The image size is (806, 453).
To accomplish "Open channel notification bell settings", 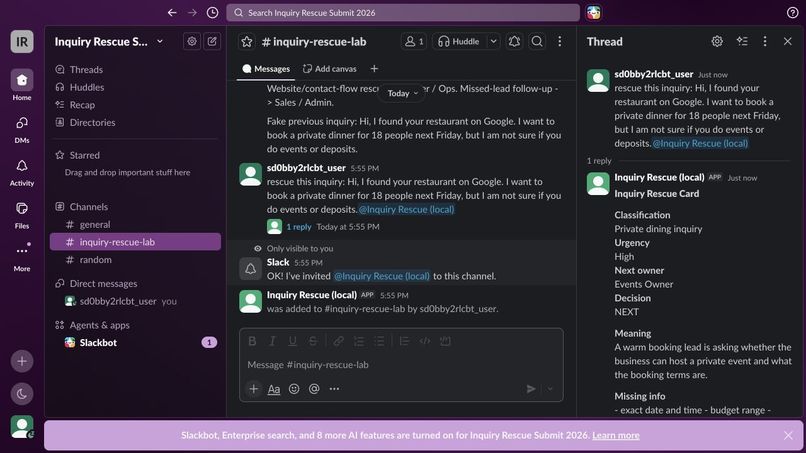I will pos(515,42).
